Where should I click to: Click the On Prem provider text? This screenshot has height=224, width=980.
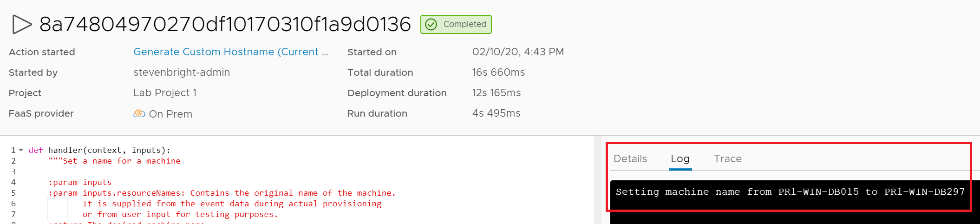(170, 114)
